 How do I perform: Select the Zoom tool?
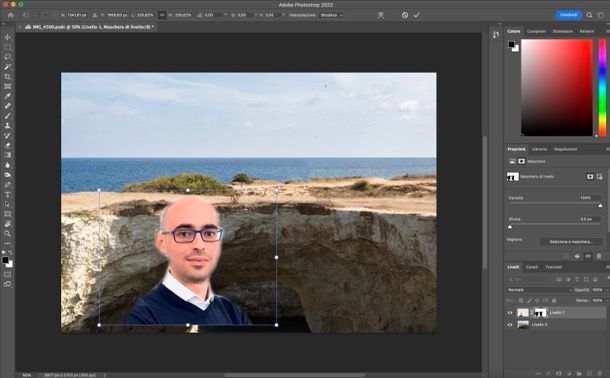coord(7,234)
